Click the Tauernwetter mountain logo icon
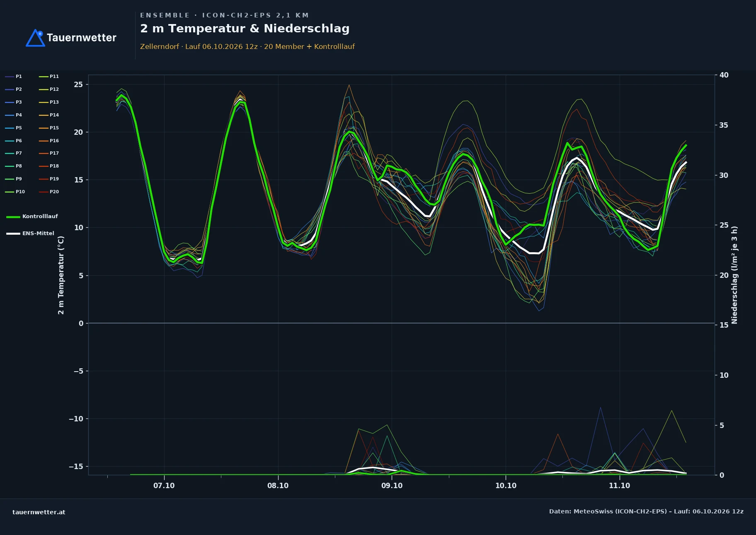This screenshot has width=756, height=535. (x=35, y=38)
